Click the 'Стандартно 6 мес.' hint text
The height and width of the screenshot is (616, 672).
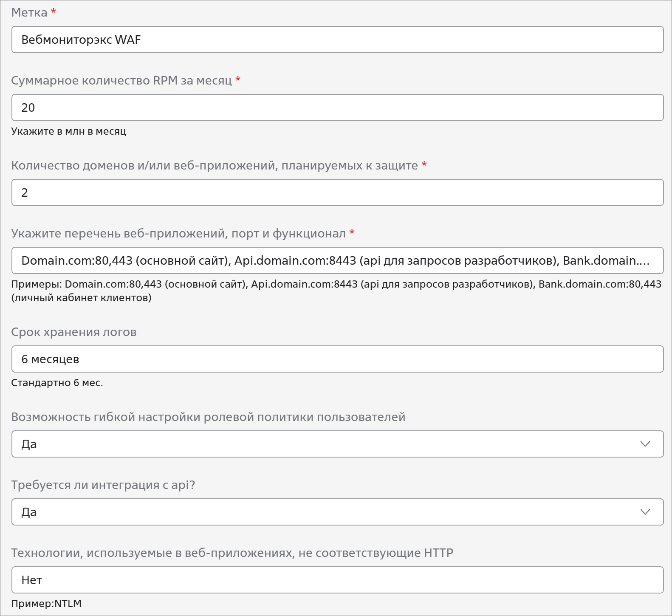(57, 383)
